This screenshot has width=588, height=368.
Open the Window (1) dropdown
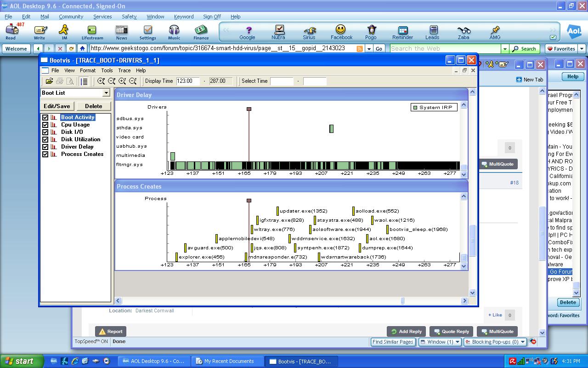(440, 342)
